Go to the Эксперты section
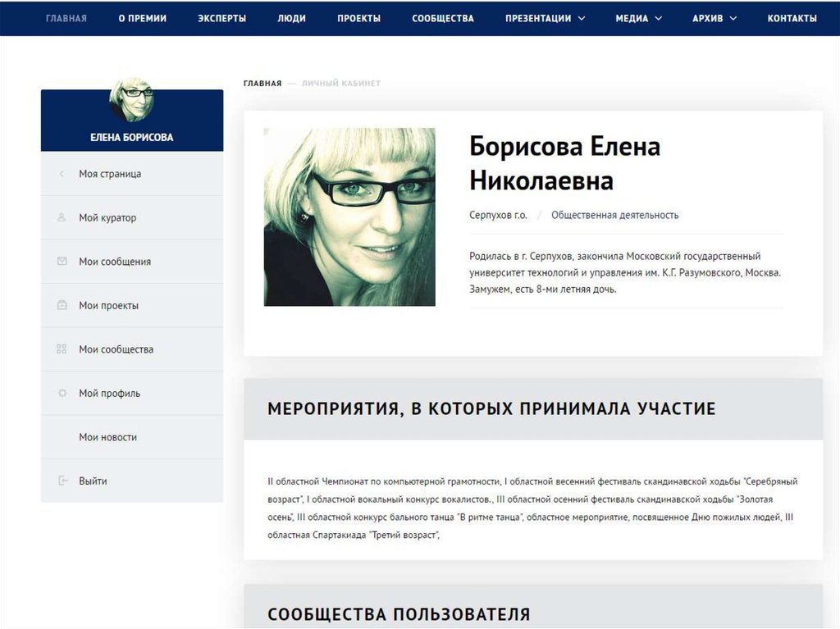Screen dimensions: 840x629 tap(221, 18)
